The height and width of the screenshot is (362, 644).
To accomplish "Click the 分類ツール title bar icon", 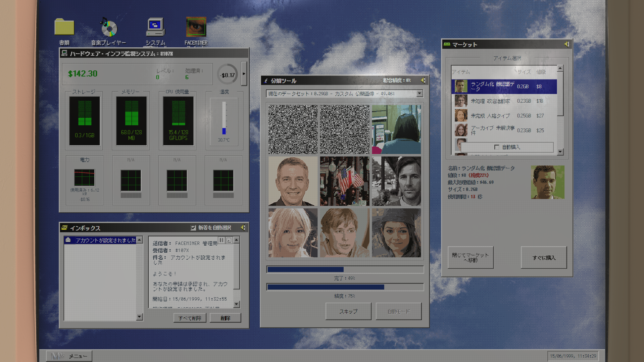I will click(266, 81).
